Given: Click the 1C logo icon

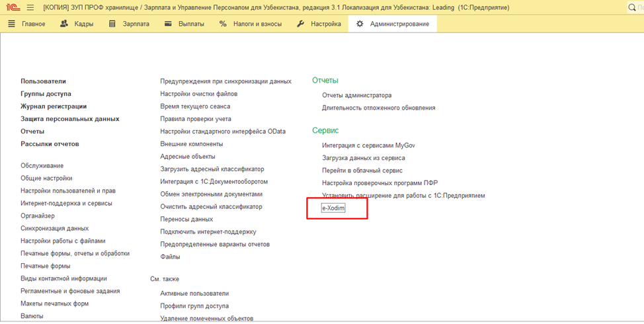Looking at the screenshot, I should 12,7.
